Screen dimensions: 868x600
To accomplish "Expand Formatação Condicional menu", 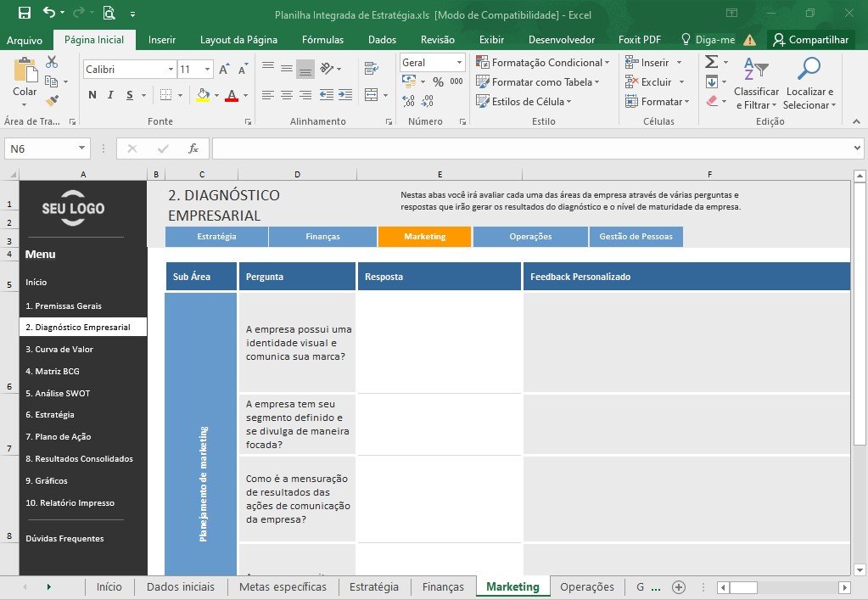I will tap(543, 63).
